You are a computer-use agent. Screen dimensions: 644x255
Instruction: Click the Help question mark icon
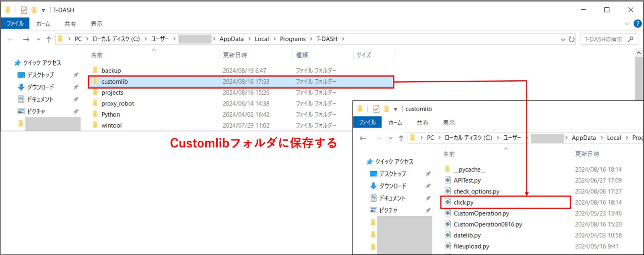tap(637, 24)
